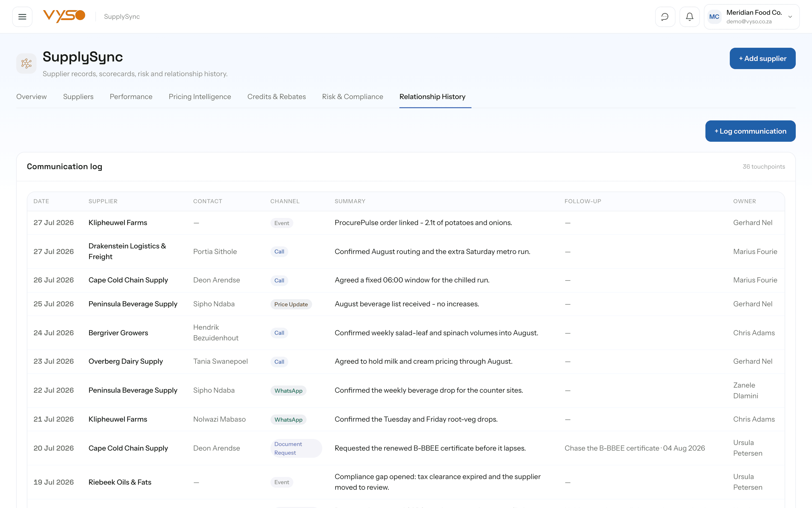Viewport: 812px width, 508px height.
Task: Go to the Credits & Rebates tab
Action: [277, 97]
